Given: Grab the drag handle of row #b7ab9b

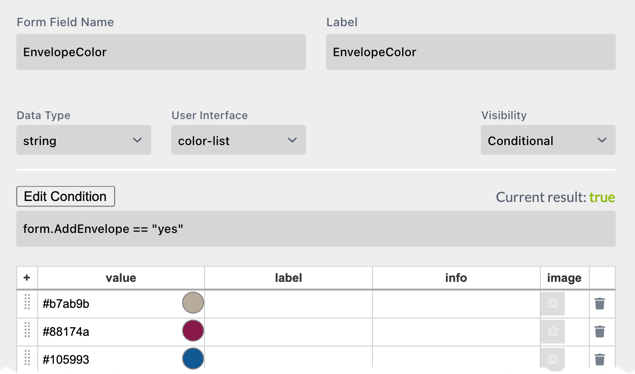Looking at the screenshot, I should tap(27, 302).
